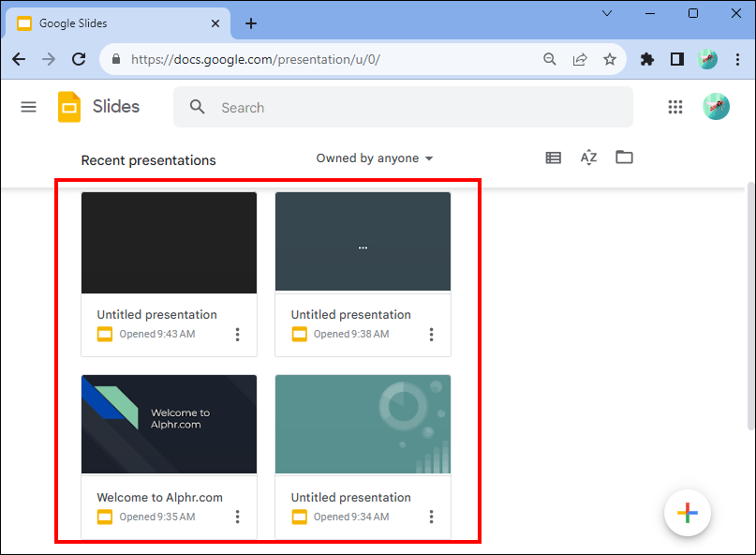Switch to list view
Screen dimensions: 756x555
pyautogui.click(x=553, y=157)
